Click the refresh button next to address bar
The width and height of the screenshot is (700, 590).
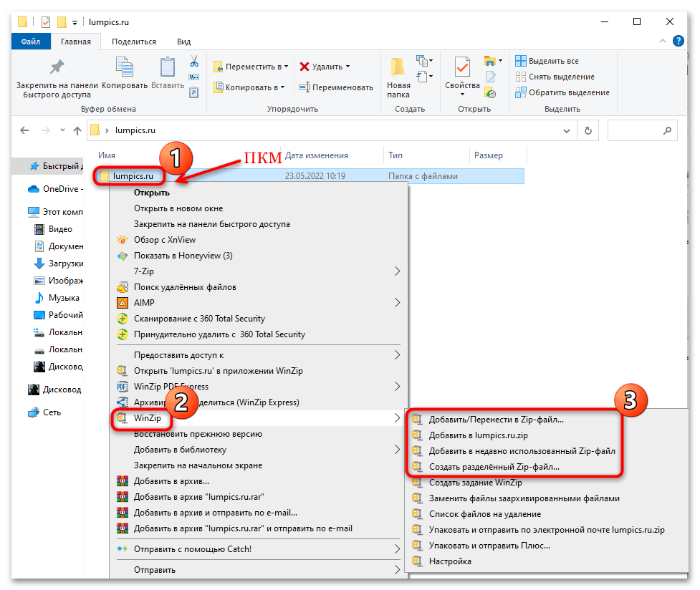click(588, 130)
